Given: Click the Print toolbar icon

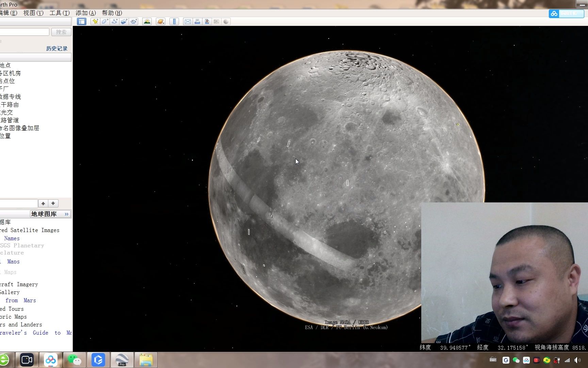Looking at the screenshot, I should 197,21.
